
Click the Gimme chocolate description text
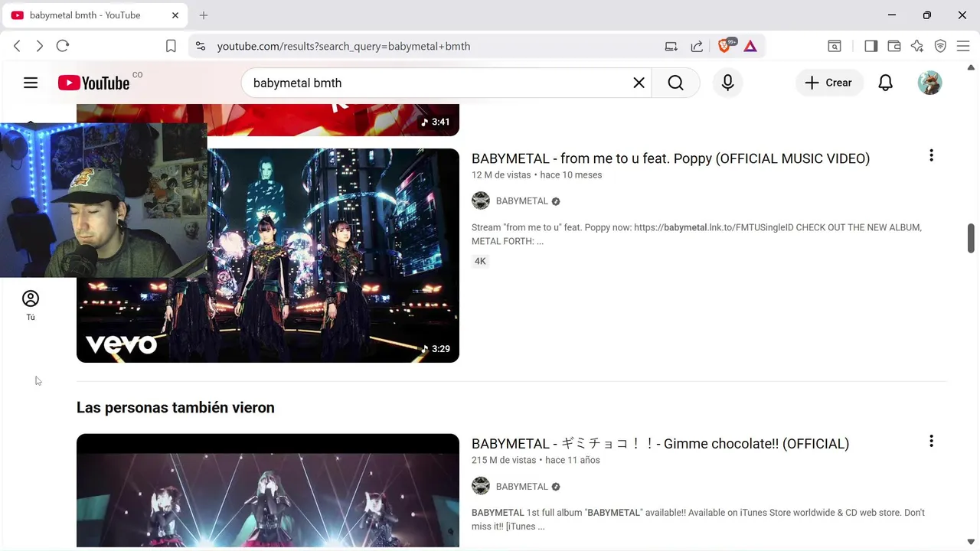[698, 520]
